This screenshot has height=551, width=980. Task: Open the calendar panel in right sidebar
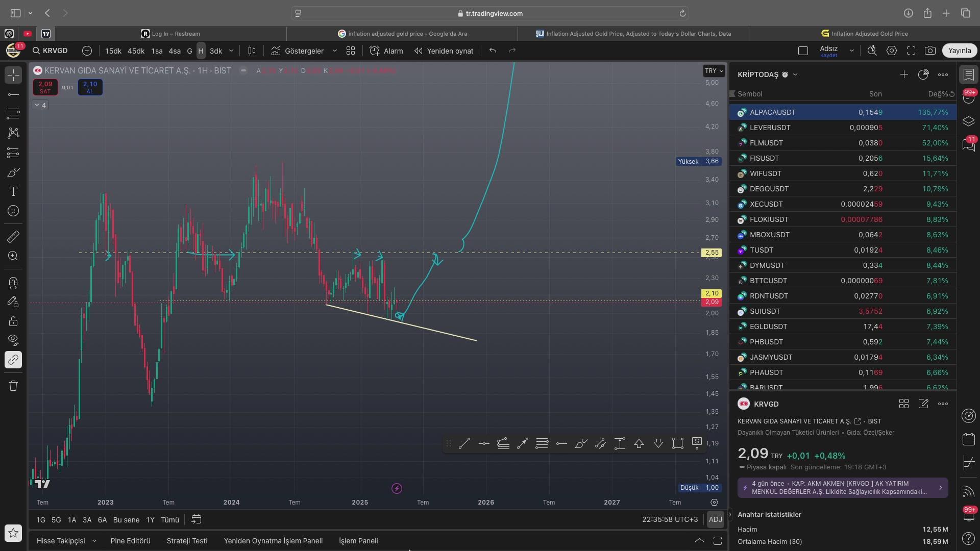969,439
